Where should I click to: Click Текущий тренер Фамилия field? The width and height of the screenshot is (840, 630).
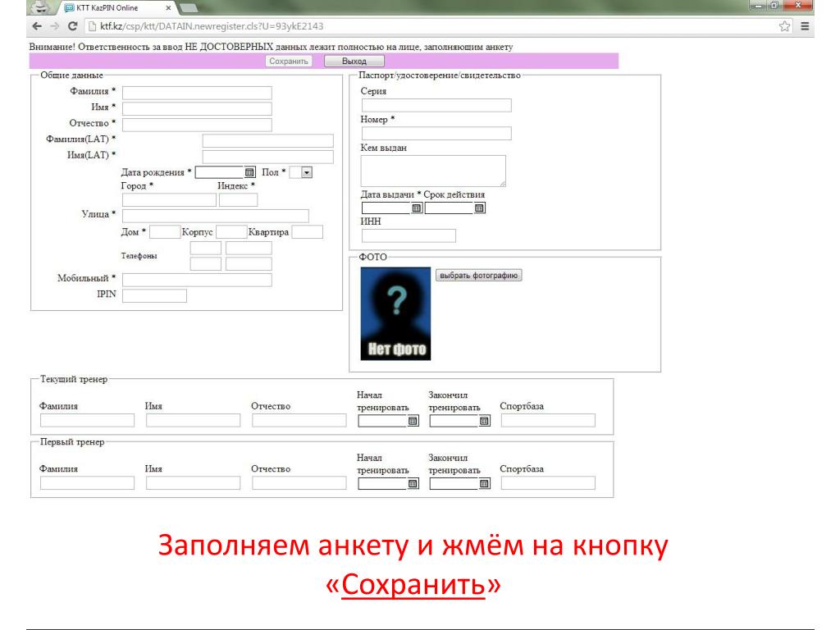[x=87, y=421]
